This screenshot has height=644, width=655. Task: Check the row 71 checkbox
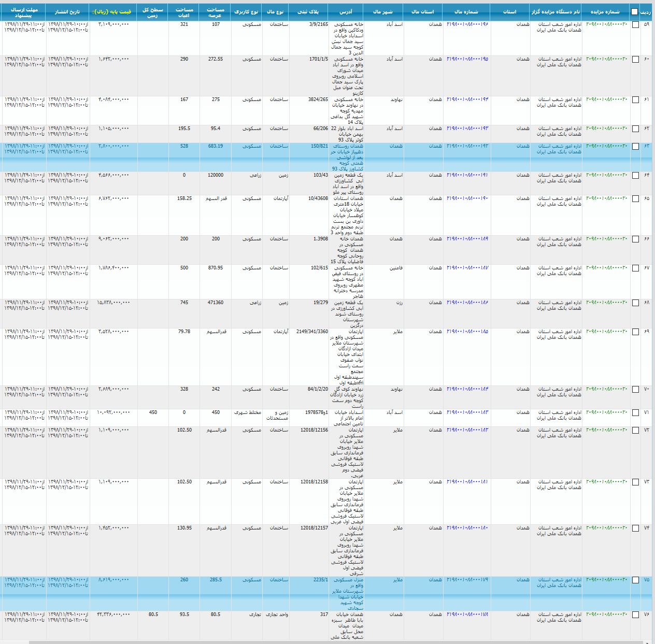pyautogui.click(x=635, y=413)
